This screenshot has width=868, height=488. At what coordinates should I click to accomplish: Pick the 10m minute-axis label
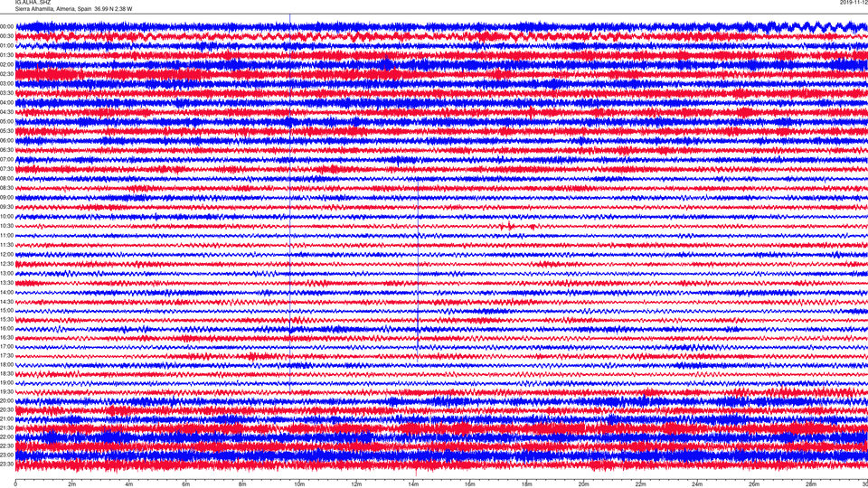[x=299, y=484]
